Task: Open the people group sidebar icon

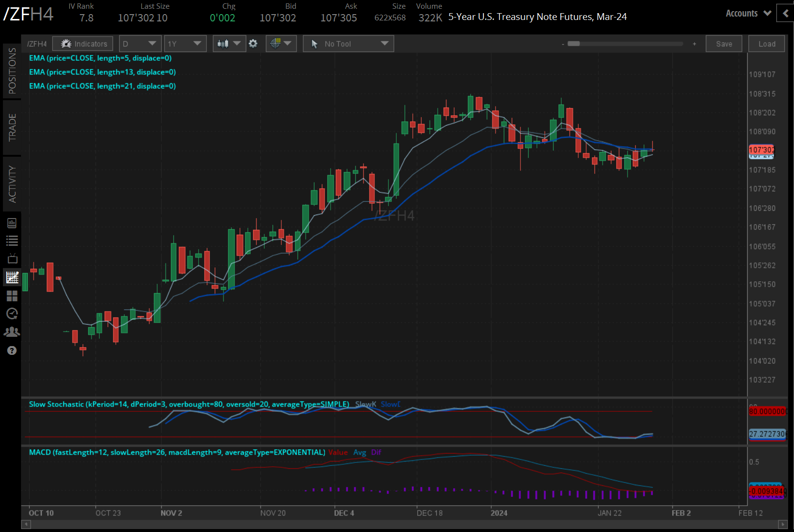Action: pos(12,332)
